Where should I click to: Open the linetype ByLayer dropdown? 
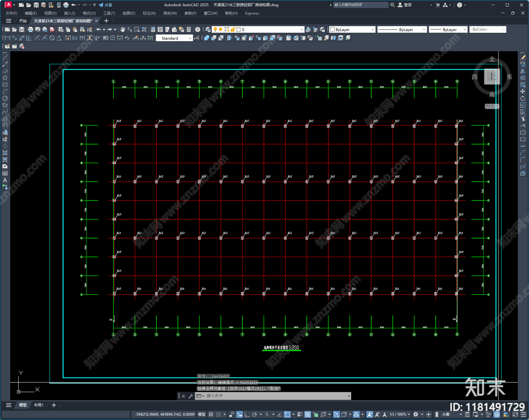coord(402,29)
